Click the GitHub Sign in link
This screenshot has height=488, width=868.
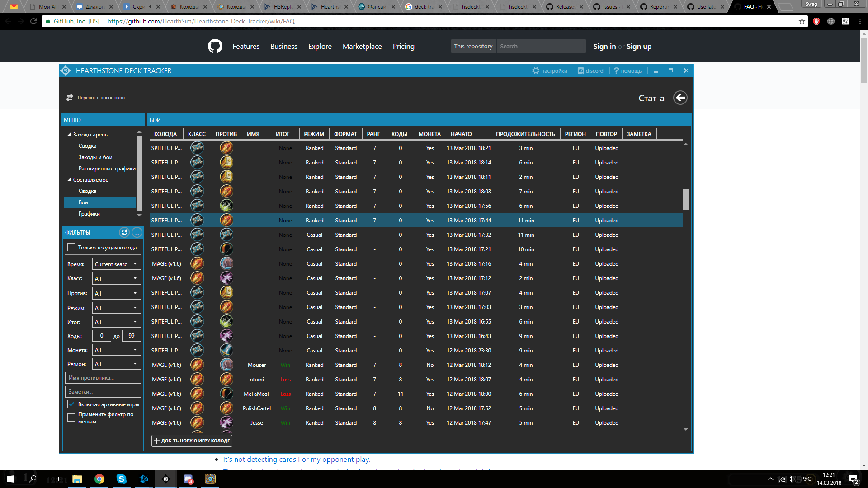pos(604,46)
